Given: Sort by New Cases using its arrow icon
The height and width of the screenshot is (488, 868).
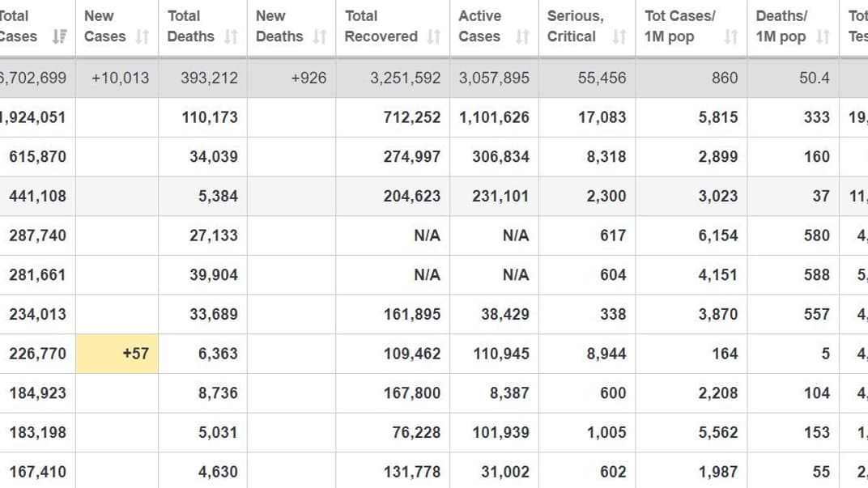Looking at the screenshot, I should click(143, 36).
